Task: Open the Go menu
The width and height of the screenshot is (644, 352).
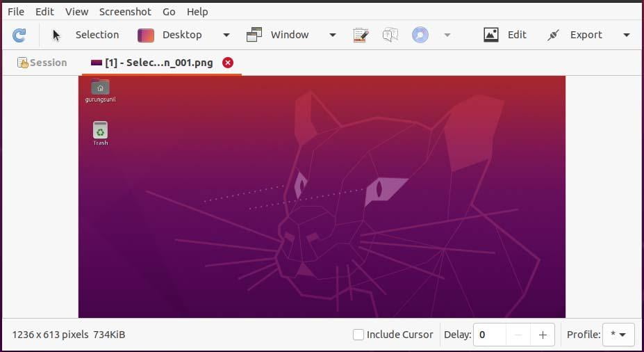Action: [170, 12]
